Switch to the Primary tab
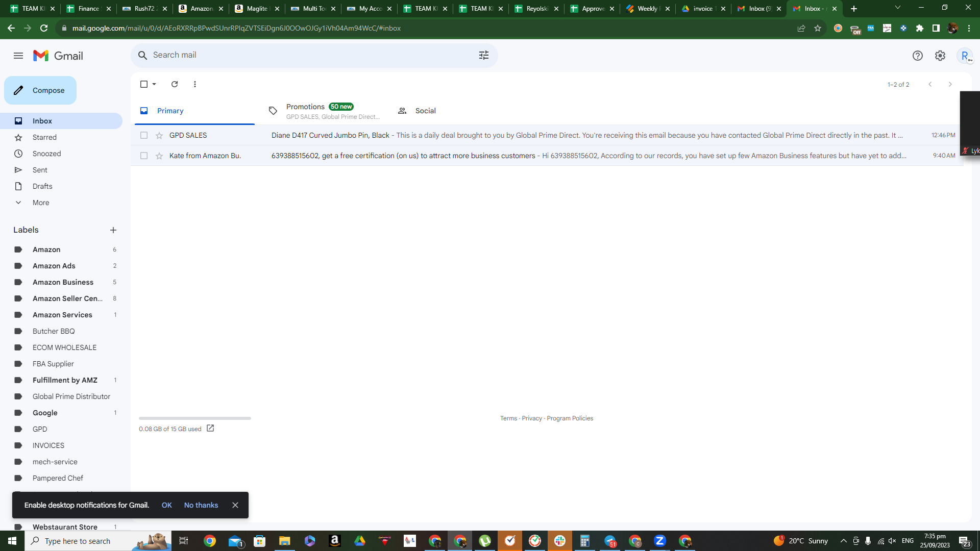 coord(194,111)
